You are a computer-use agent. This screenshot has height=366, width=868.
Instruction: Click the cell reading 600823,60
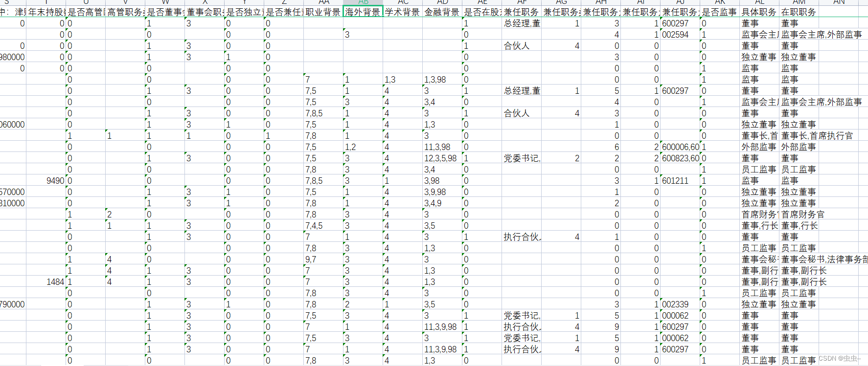[x=680, y=158]
